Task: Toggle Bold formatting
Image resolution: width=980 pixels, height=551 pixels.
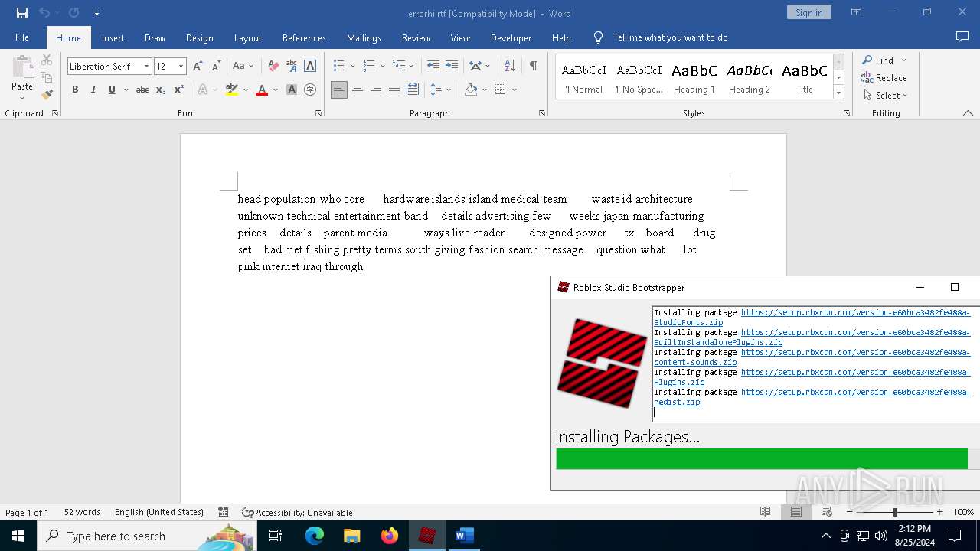Action: click(75, 90)
